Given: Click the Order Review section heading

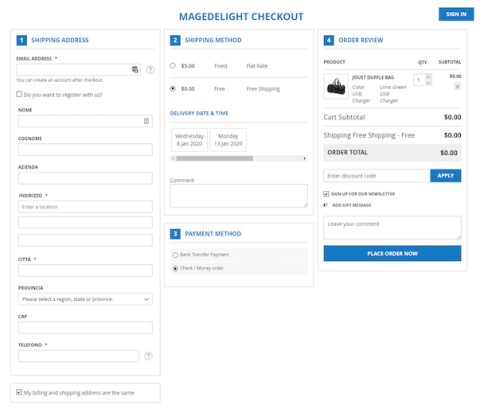Looking at the screenshot, I should pyautogui.click(x=361, y=40).
